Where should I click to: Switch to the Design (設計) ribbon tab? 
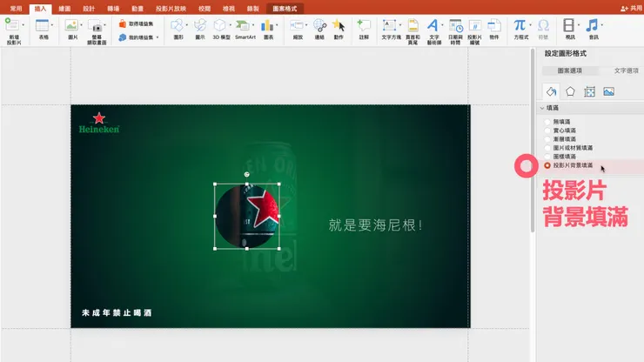(89, 9)
